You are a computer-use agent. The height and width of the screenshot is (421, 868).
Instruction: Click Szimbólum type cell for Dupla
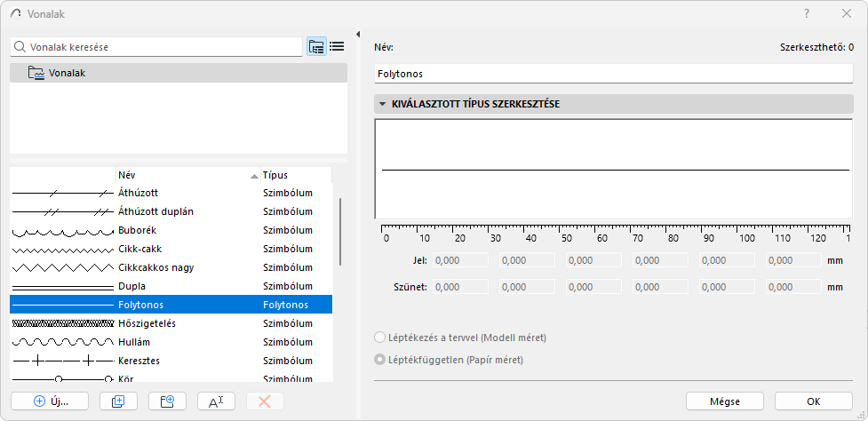(288, 287)
